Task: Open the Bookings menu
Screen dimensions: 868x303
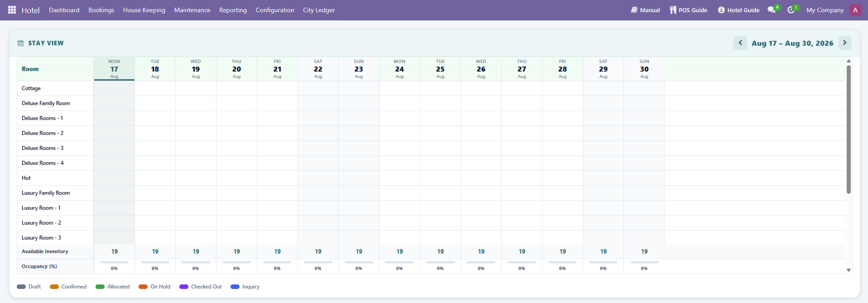Action: 101,10
